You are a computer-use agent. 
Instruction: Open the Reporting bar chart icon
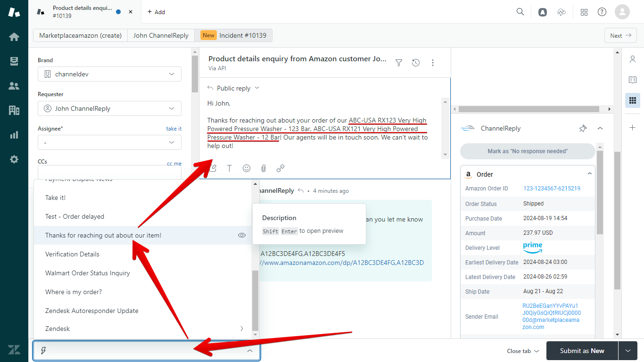pyautogui.click(x=14, y=135)
